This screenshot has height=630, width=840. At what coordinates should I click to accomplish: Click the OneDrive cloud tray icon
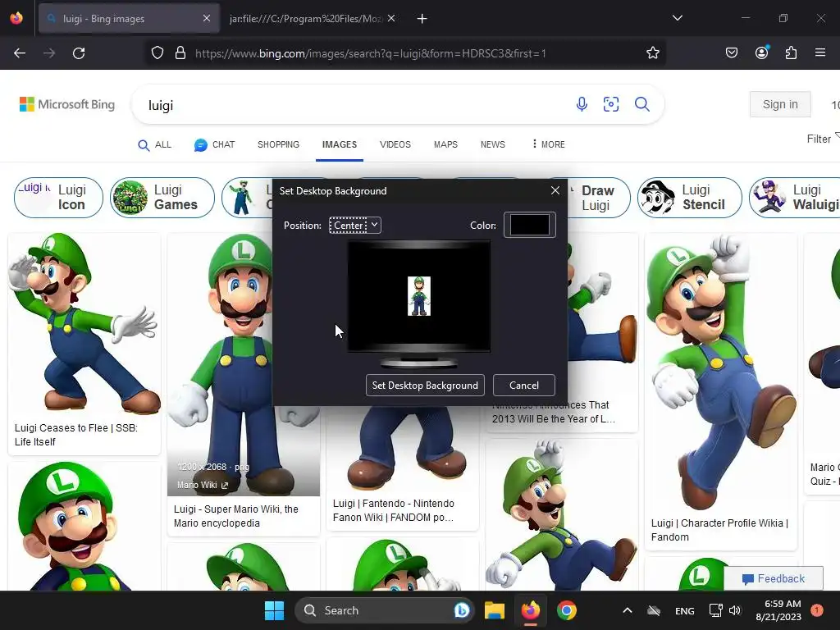click(654, 610)
